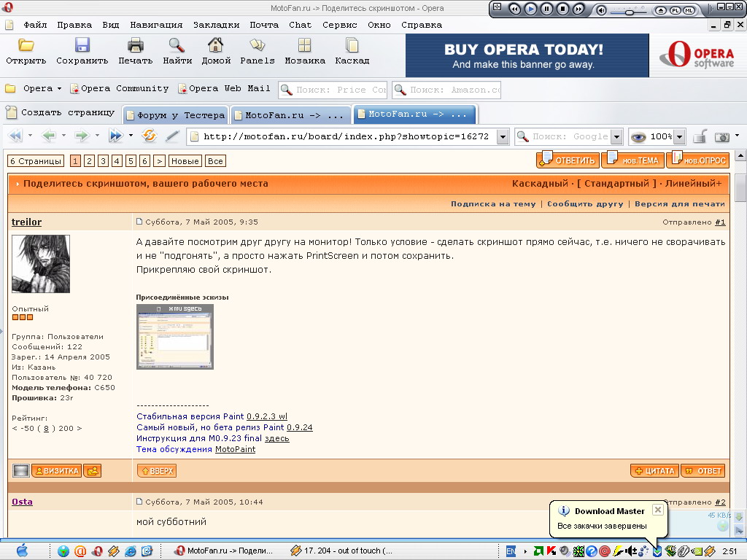Click the padlock icon in address bar
Screen dimensions: 747x560
(x=700, y=136)
